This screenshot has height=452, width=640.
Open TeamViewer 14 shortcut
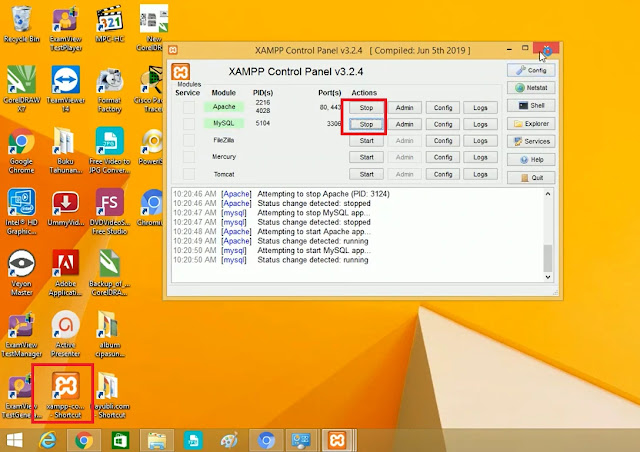(66, 89)
